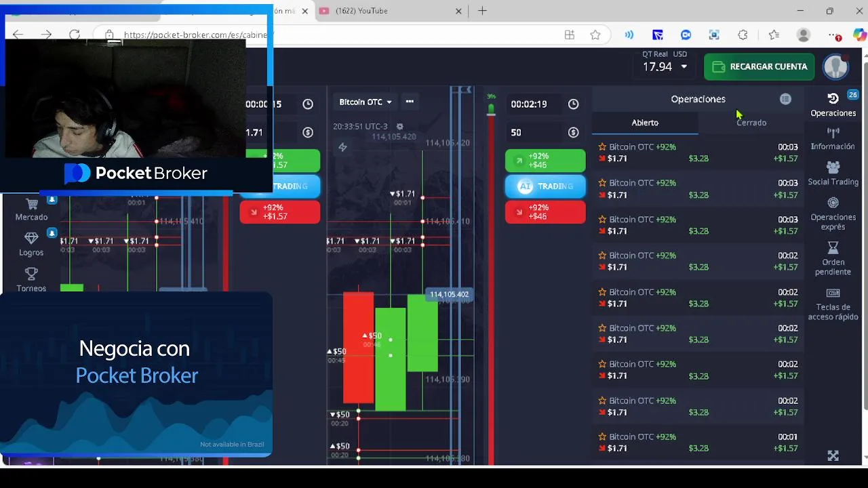Add the page to favorites with the star icon

[595, 35]
